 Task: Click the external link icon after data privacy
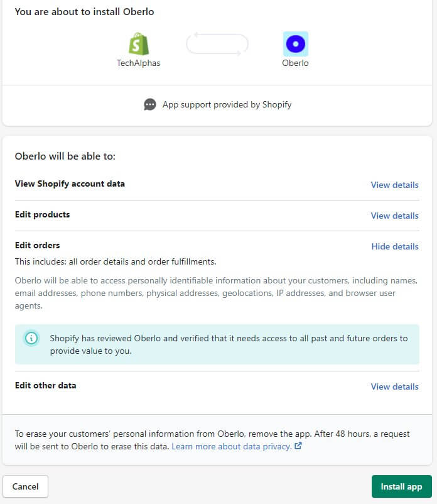tap(298, 446)
